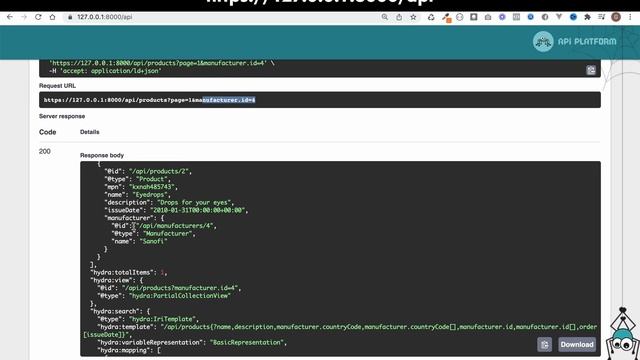Viewport: 640px width, 360px height.
Task: Click the spider mascot in the corner
Action: [x=622, y=335]
